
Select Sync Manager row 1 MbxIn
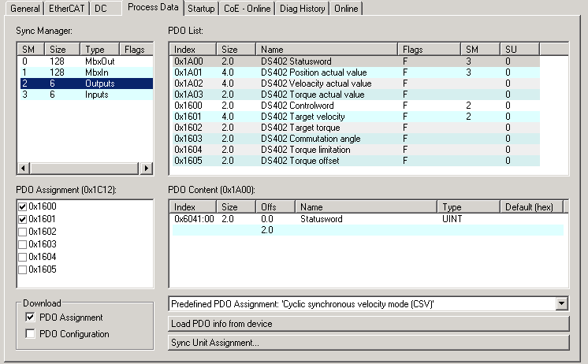coord(87,72)
